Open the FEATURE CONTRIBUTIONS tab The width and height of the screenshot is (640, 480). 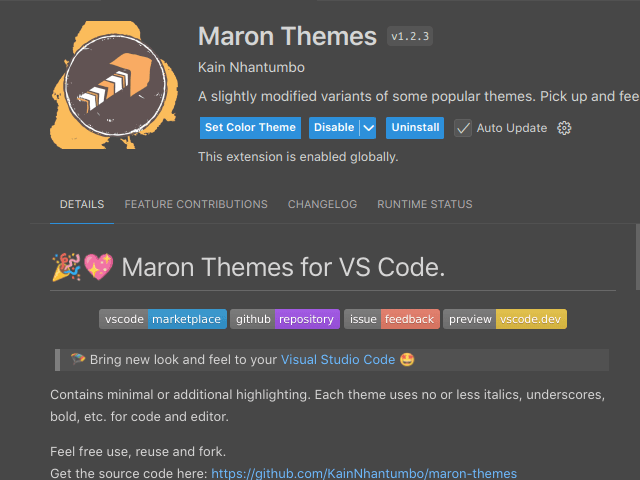[196, 204]
